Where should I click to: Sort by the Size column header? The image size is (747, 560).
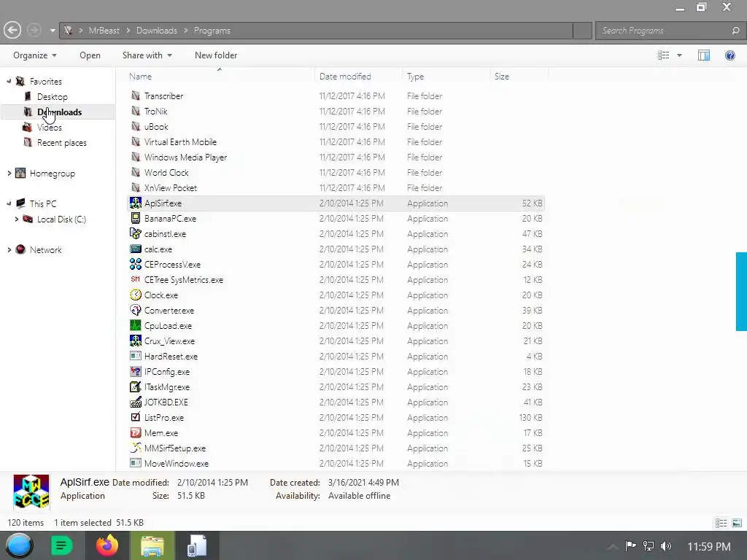(x=519, y=76)
